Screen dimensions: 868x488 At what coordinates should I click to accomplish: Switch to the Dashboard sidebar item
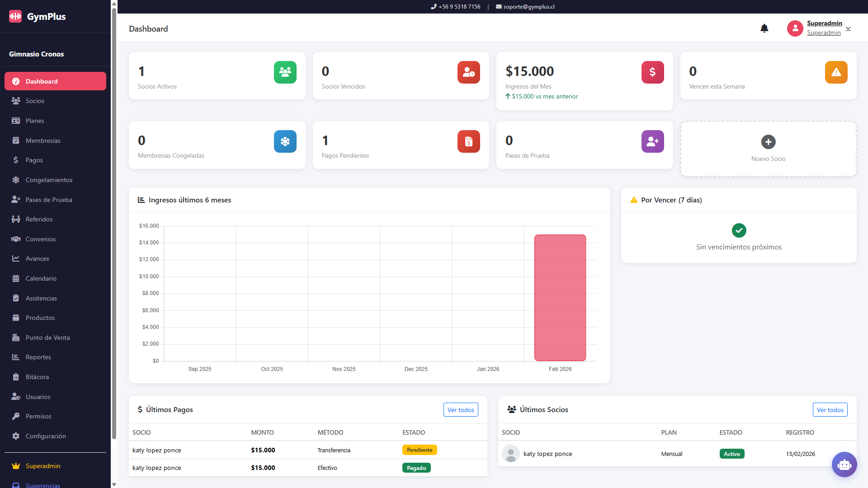point(42,81)
